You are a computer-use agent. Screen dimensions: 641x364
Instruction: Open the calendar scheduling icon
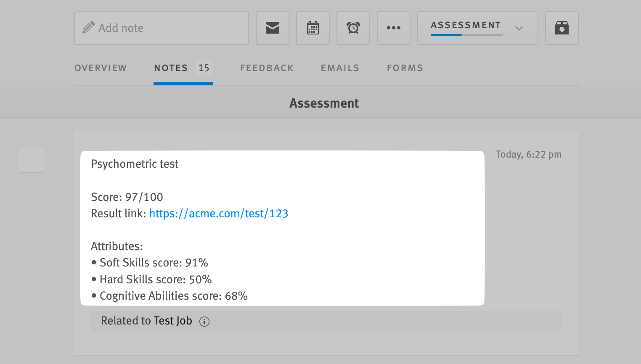(x=313, y=28)
